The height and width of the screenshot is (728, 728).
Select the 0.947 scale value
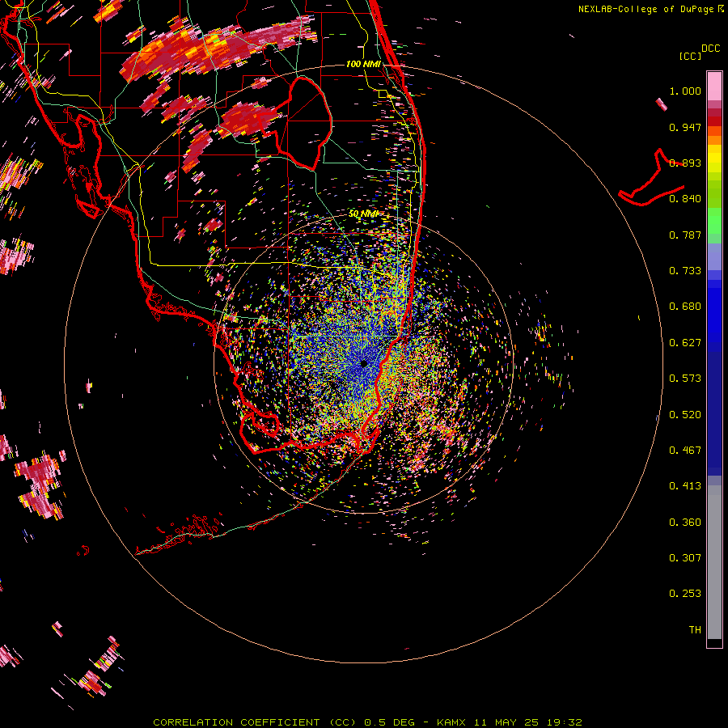tap(685, 127)
